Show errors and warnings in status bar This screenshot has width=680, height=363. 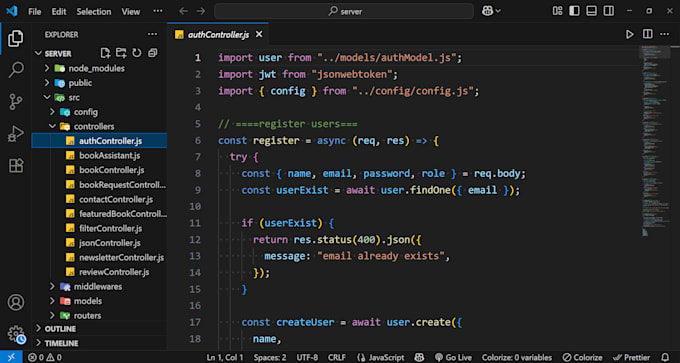click(45, 357)
